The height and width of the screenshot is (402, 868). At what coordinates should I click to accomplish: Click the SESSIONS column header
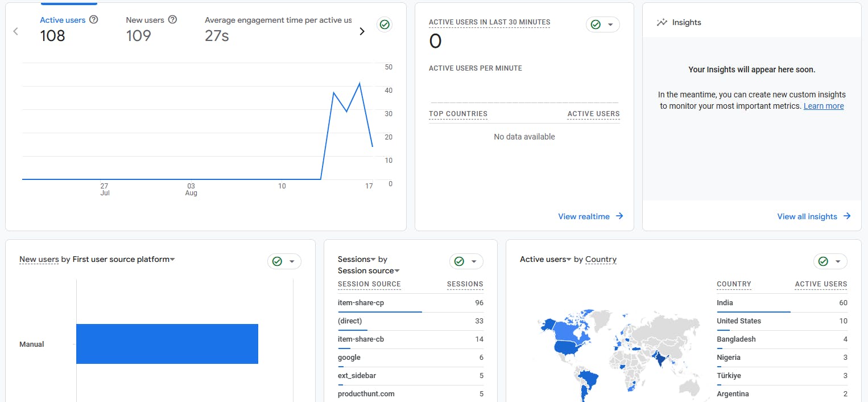click(x=465, y=284)
